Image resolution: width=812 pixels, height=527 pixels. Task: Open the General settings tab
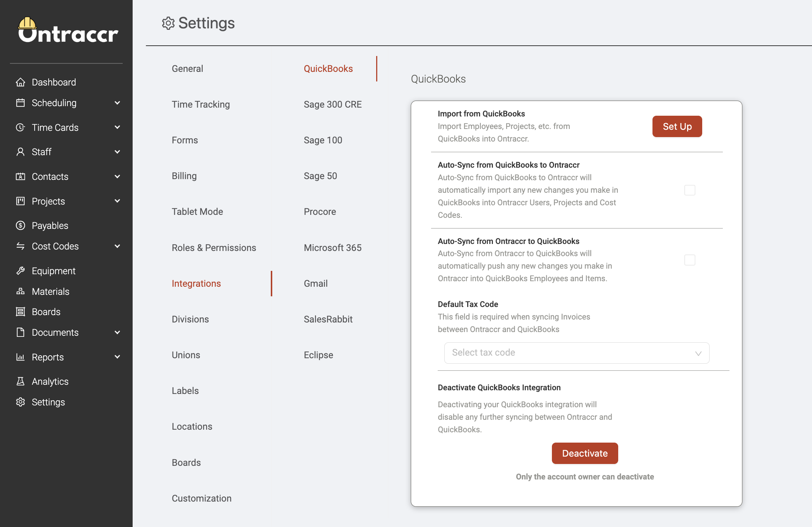187,69
